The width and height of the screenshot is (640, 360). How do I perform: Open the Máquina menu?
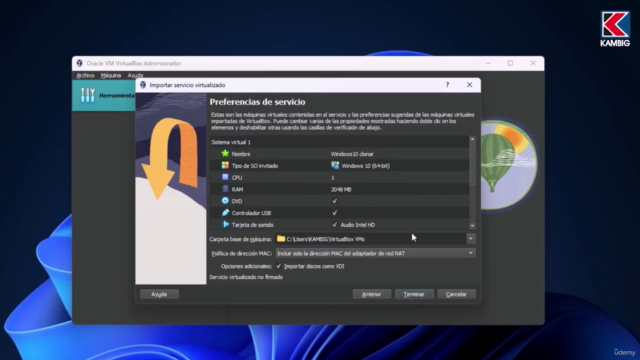click(x=111, y=76)
